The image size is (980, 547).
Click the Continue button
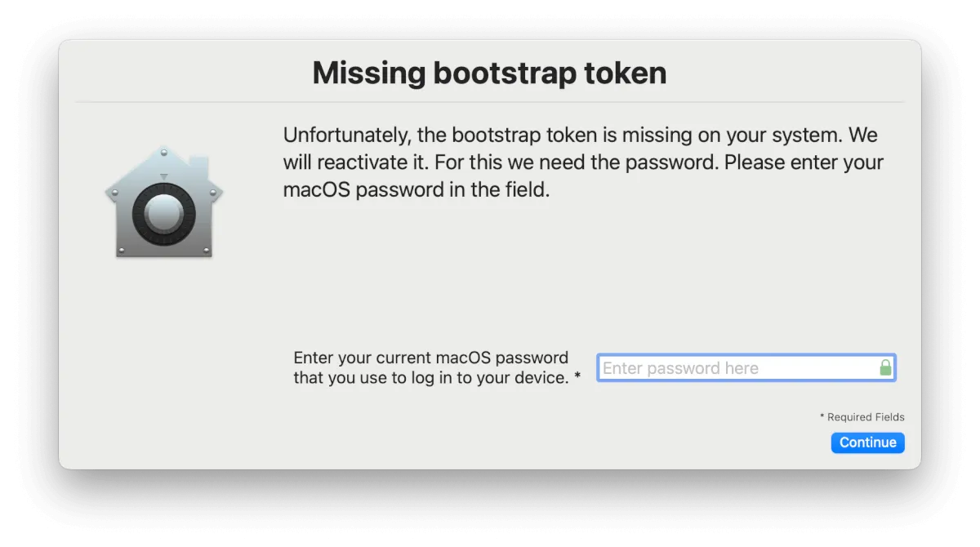coord(867,442)
